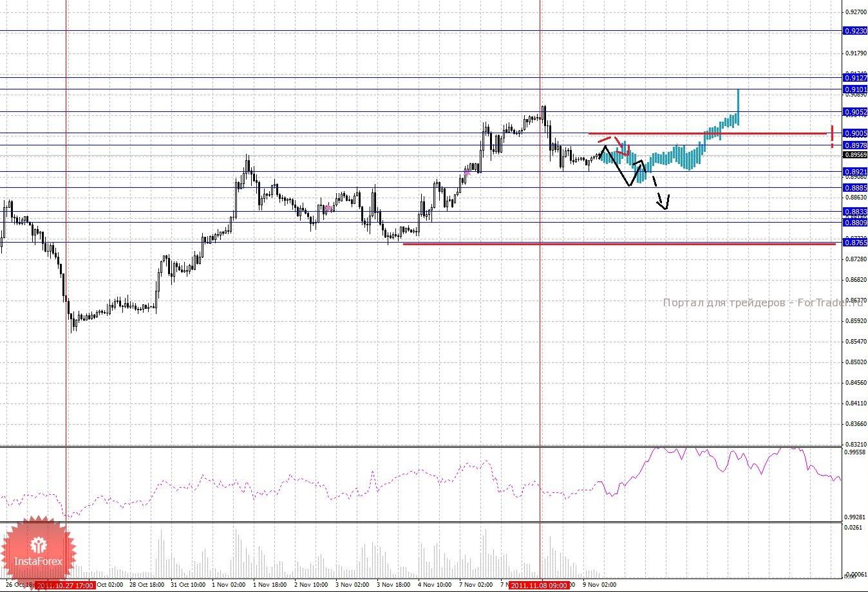Click the 0.85470 price axis value
Image resolution: width=868 pixels, height=592 pixels.
click(855, 342)
